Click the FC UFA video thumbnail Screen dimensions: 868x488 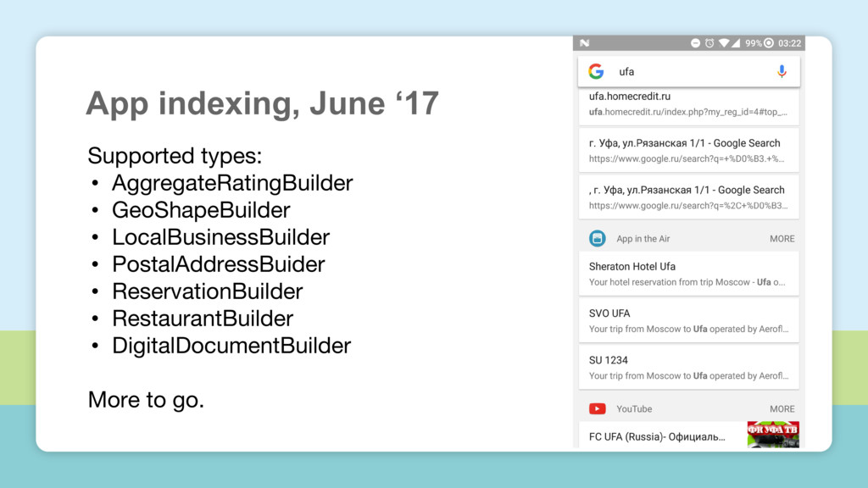pos(773,435)
